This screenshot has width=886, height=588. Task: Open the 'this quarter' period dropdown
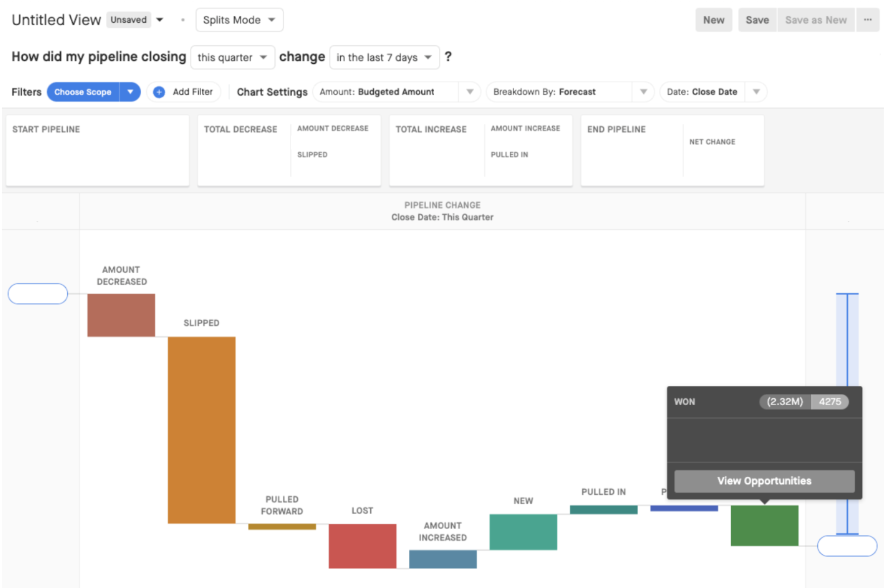point(232,57)
